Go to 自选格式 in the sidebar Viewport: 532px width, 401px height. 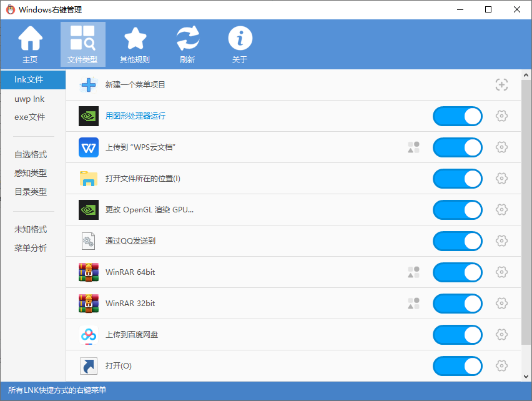[x=31, y=154]
